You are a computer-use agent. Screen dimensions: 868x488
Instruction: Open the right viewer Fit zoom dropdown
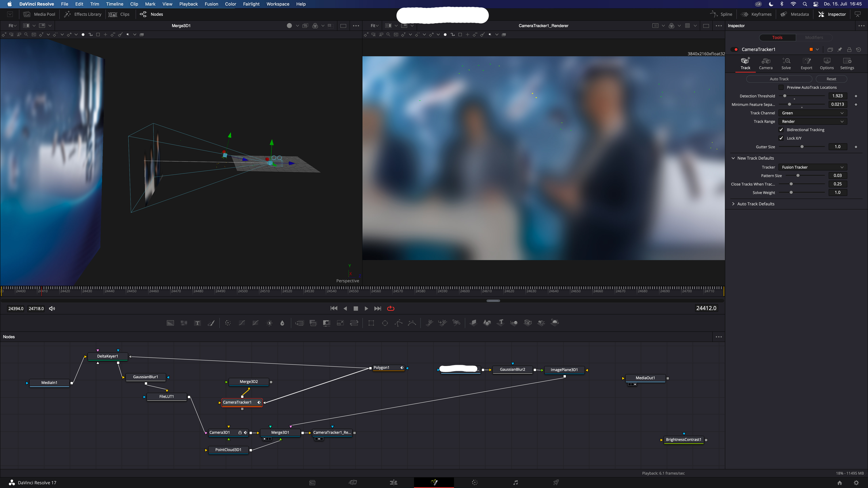pos(374,26)
